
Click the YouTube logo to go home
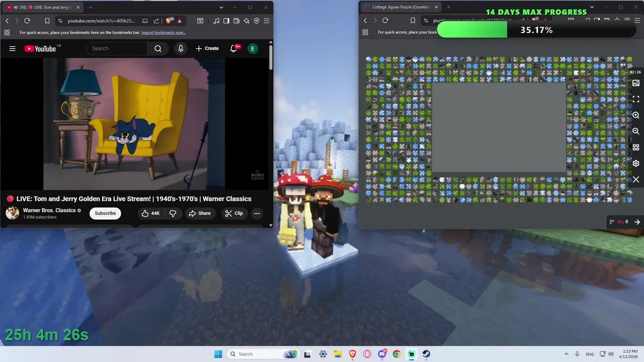(40, 48)
